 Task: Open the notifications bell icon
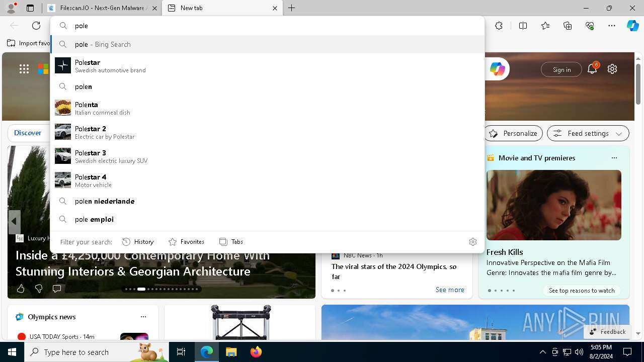pyautogui.click(x=592, y=69)
